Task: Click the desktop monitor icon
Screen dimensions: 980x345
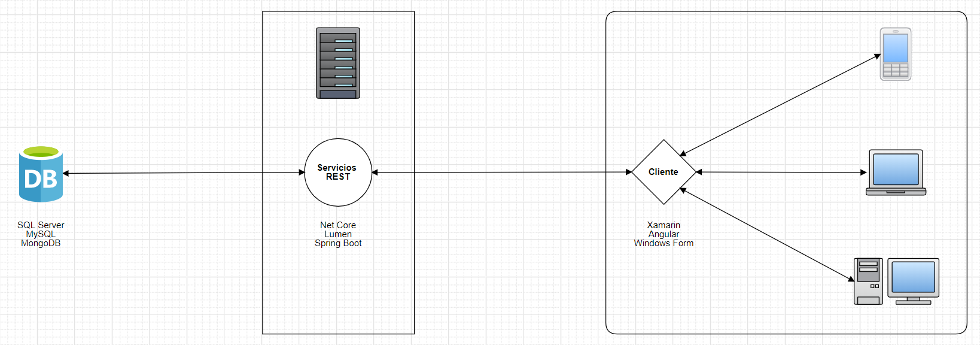Action: (913, 280)
